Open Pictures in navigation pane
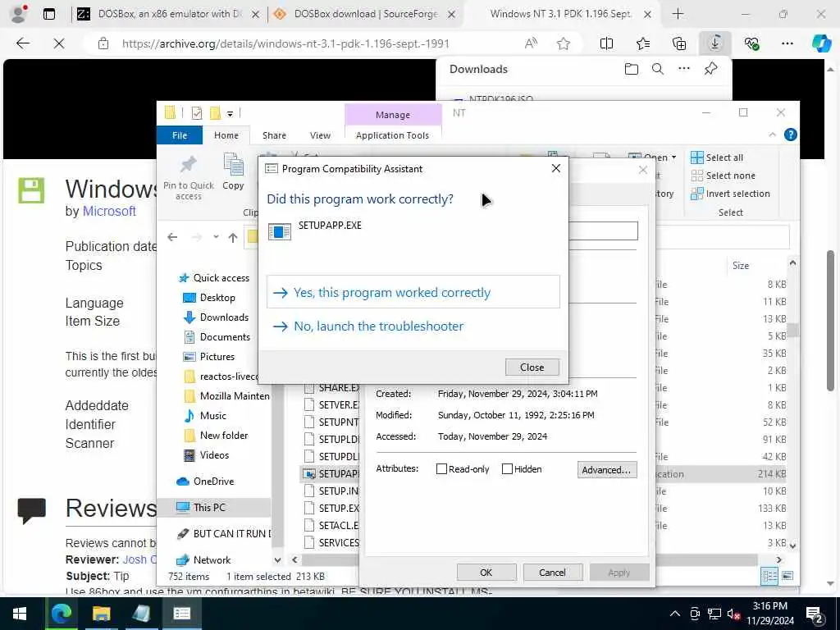 (x=209, y=357)
